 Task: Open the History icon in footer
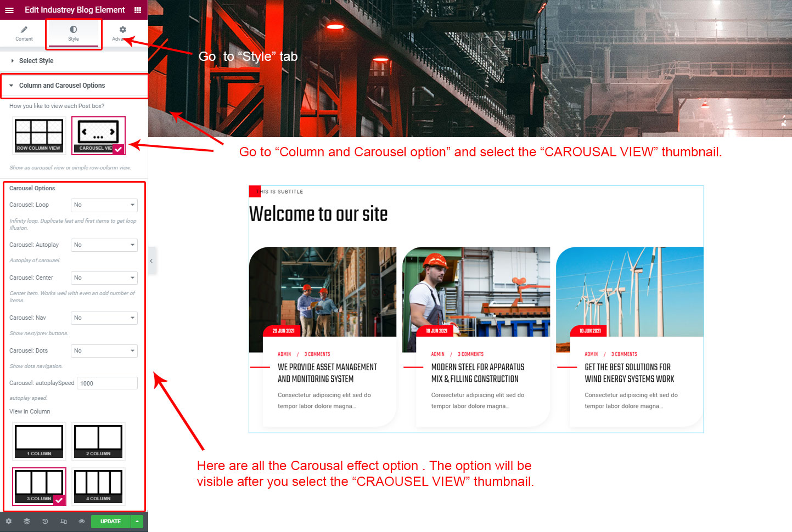45,522
